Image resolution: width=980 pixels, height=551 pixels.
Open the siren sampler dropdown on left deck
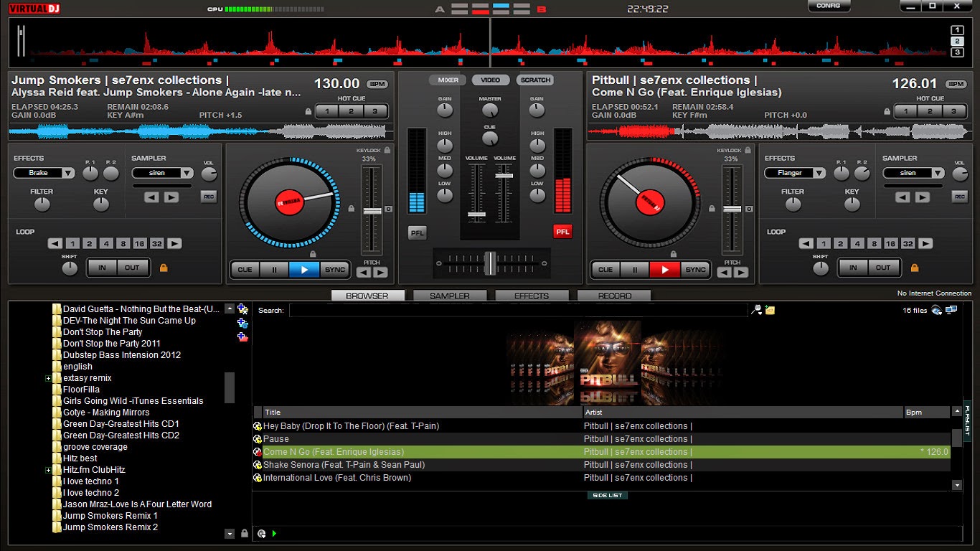163,173
